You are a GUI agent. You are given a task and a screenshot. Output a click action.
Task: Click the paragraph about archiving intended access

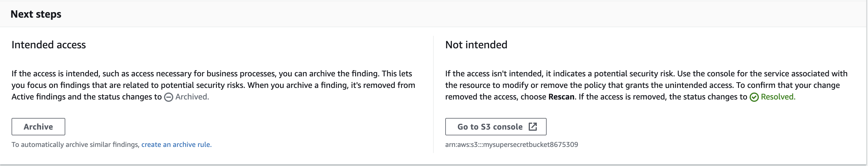pyautogui.click(x=213, y=85)
